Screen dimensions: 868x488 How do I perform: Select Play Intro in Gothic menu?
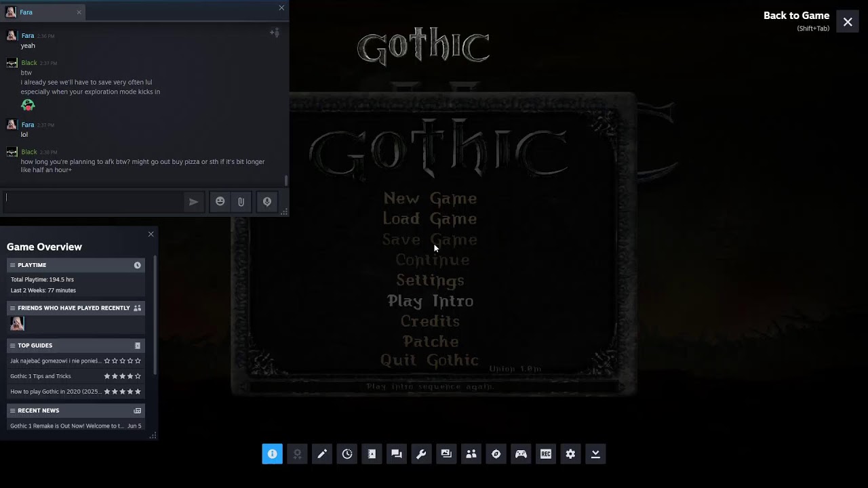430,301
